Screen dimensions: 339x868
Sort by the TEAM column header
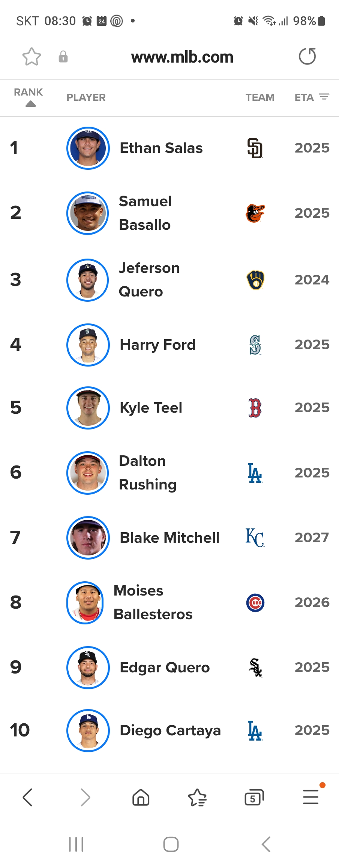[260, 97]
